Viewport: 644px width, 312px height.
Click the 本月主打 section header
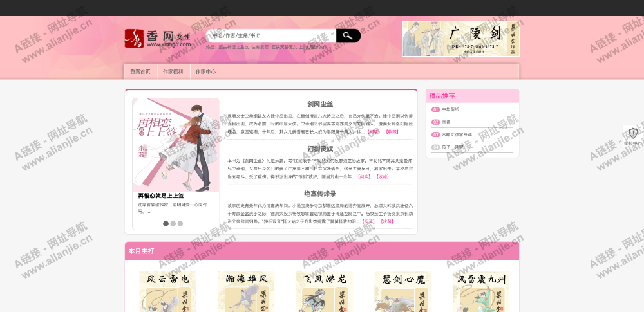coord(322,251)
